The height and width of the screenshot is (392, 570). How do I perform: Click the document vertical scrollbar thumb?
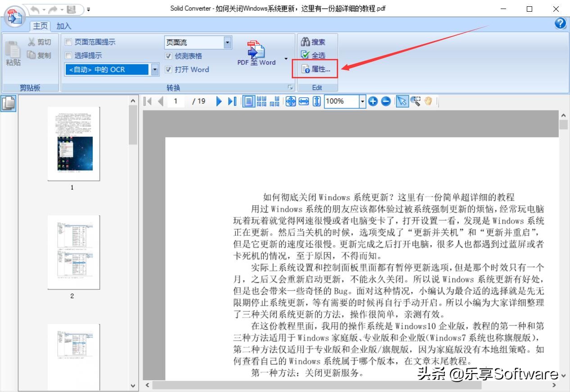564,125
